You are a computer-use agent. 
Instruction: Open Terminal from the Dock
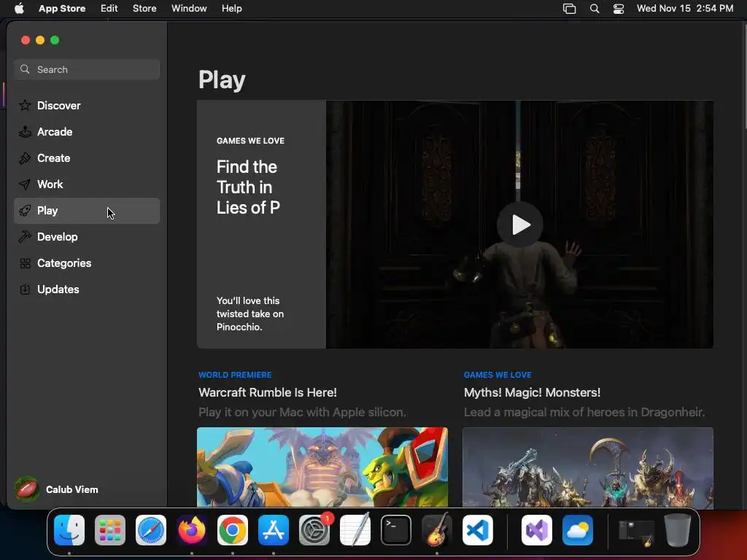(396, 530)
